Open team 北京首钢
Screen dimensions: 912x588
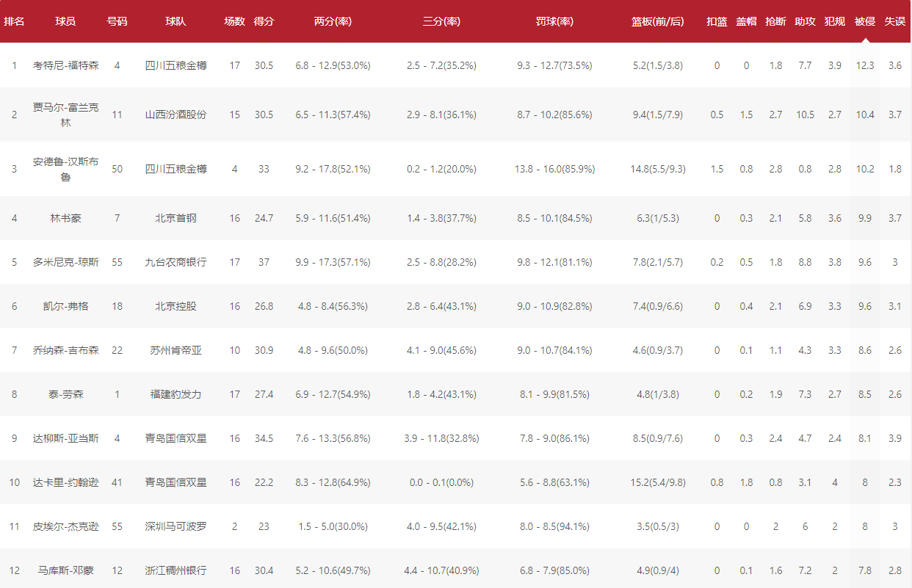tap(175, 218)
